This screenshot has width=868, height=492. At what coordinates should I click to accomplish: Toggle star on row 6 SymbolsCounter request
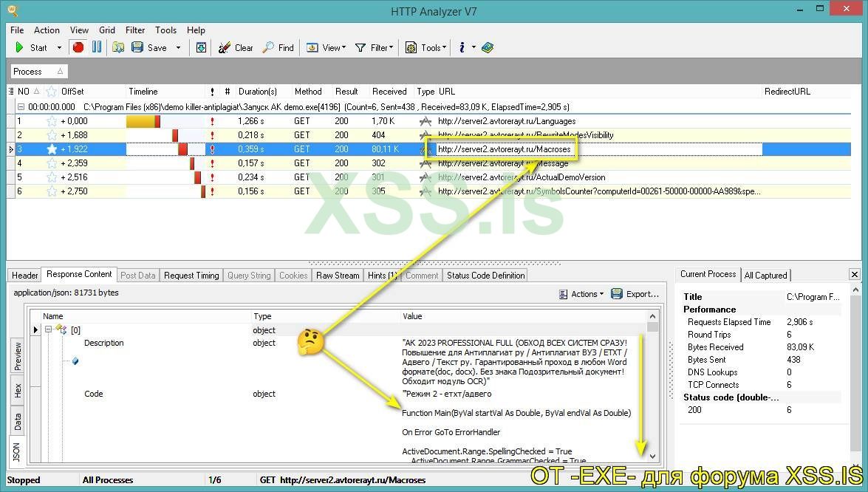[x=52, y=191]
